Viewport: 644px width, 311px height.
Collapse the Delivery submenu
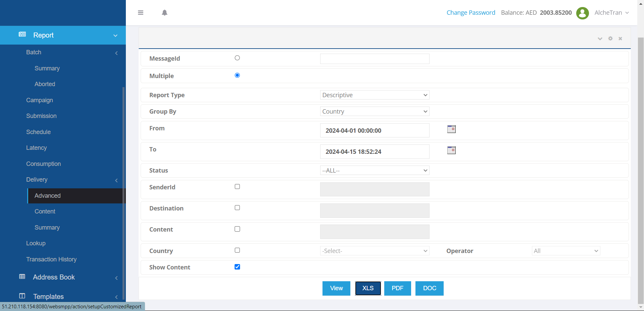pos(116,180)
